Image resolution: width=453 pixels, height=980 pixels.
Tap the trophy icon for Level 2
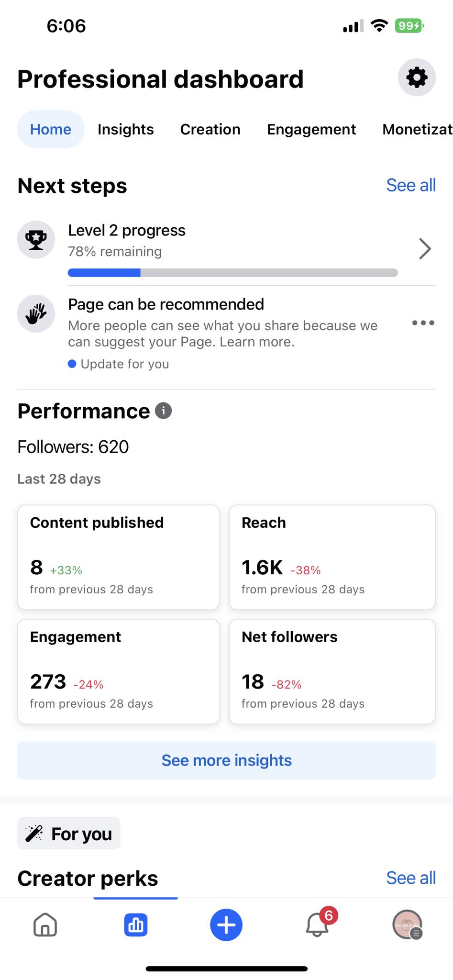coord(36,239)
